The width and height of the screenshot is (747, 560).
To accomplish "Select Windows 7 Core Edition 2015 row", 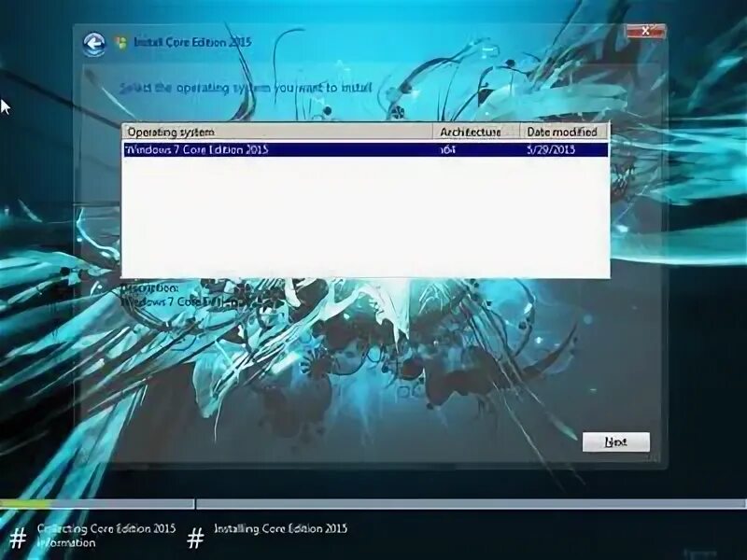I will coord(366,149).
